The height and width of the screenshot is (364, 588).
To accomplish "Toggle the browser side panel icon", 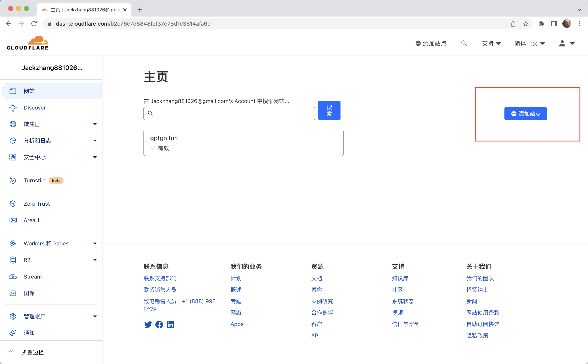I will [554, 24].
